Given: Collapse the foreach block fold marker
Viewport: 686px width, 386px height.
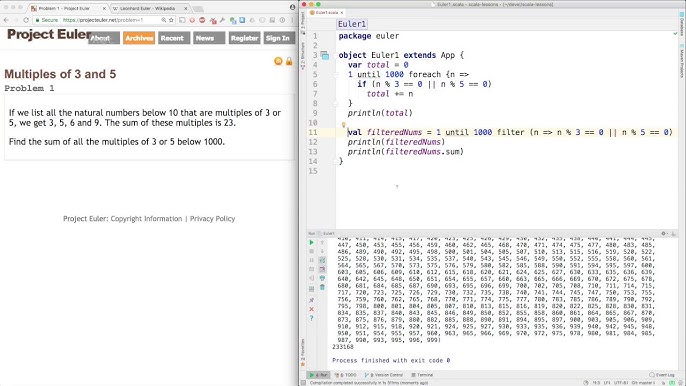Looking at the screenshot, I should (x=336, y=74).
